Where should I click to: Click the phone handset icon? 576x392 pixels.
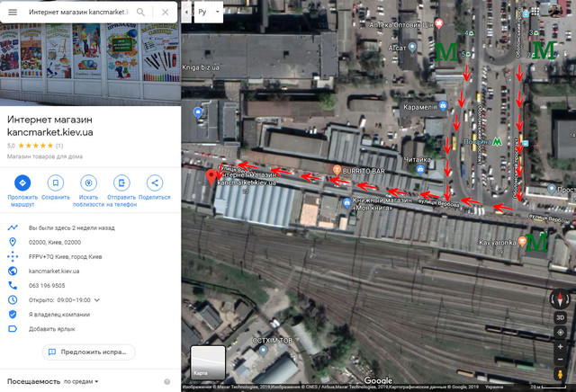pyautogui.click(x=13, y=285)
